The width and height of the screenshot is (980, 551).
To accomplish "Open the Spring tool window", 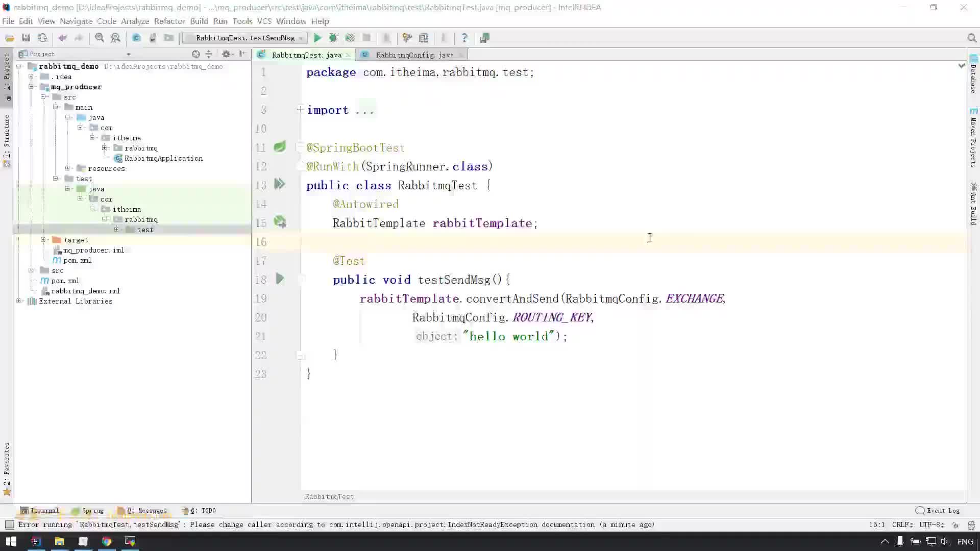I will point(88,510).
